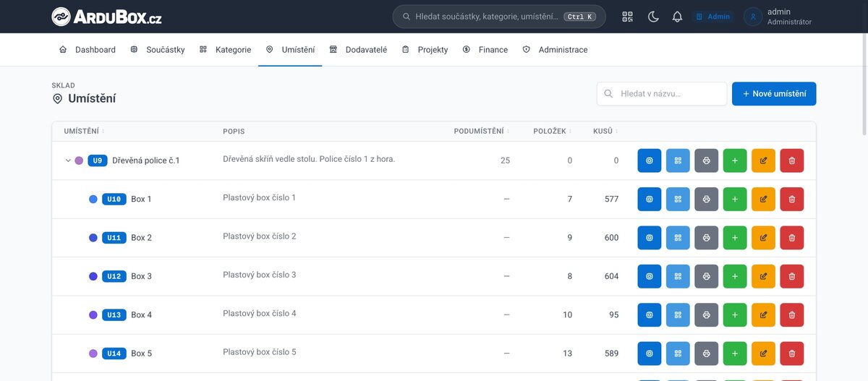Show components stored in Box 5

coord(650,354)
